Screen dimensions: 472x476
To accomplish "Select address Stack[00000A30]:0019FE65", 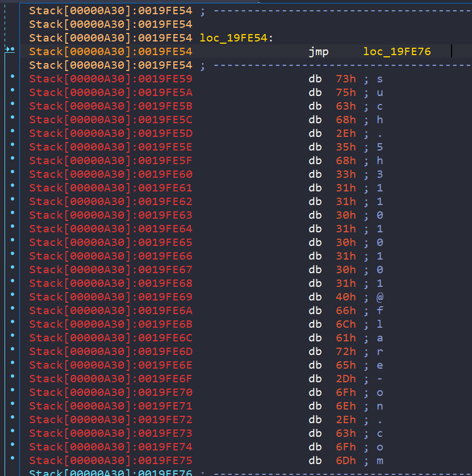I will [111, 243].
